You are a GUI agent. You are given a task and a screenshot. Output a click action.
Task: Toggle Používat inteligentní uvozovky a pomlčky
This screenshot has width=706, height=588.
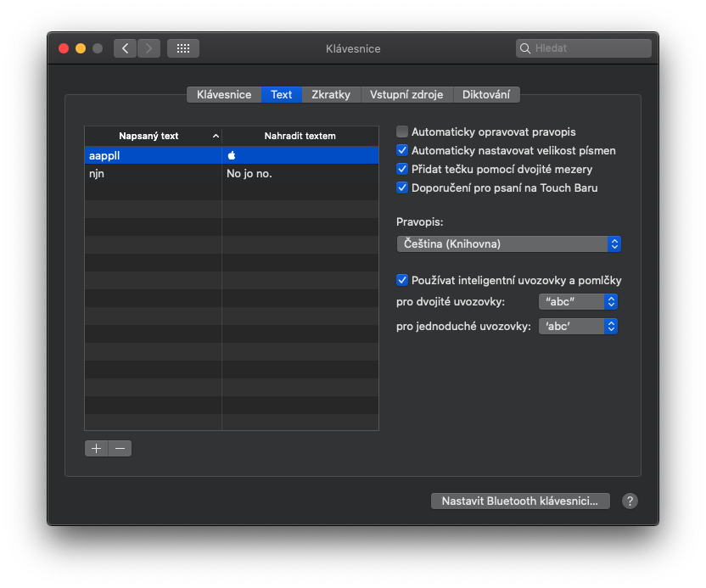[402, 280]
